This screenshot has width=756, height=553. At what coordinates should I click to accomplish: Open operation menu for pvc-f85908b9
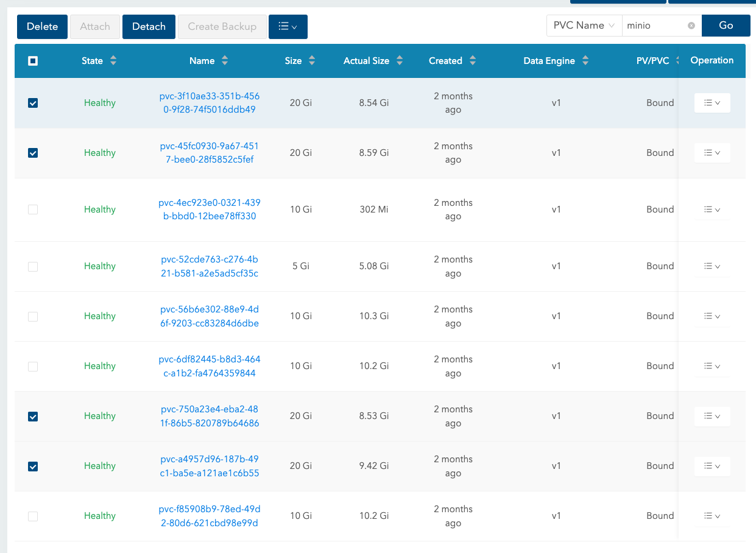pyautogui.click(x=712, y=516)
